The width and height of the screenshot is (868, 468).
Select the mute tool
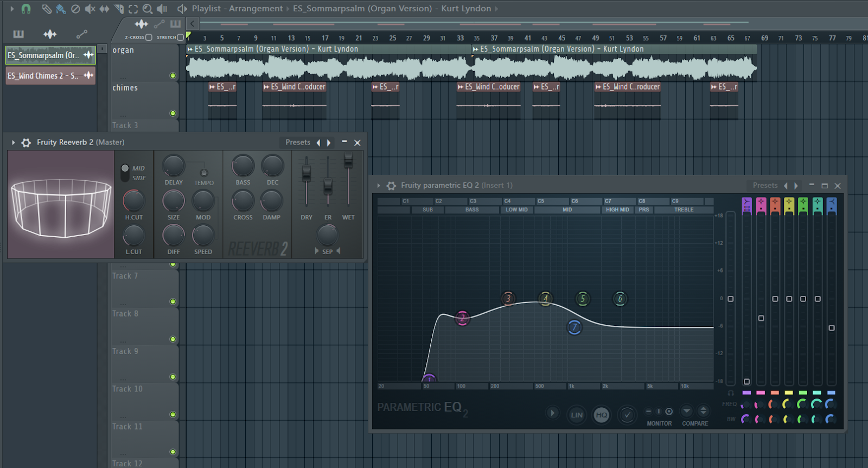[90, 9]
